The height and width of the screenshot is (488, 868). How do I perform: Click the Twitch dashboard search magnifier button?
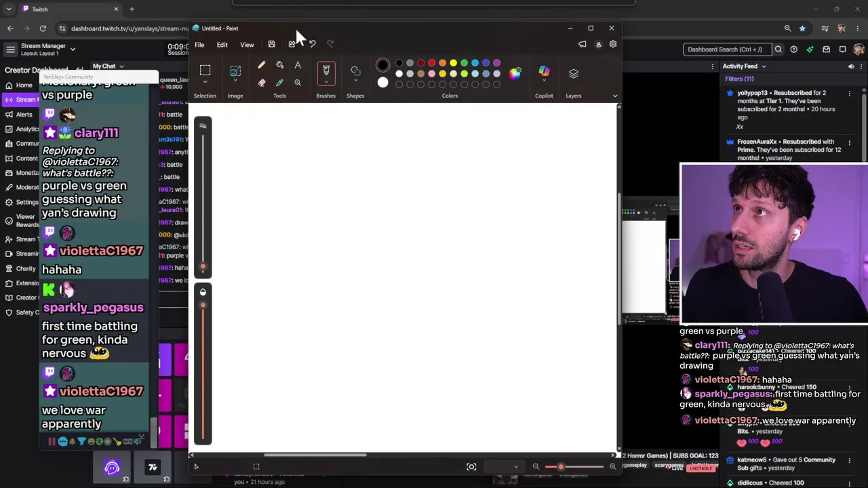(x=778, y=49)
